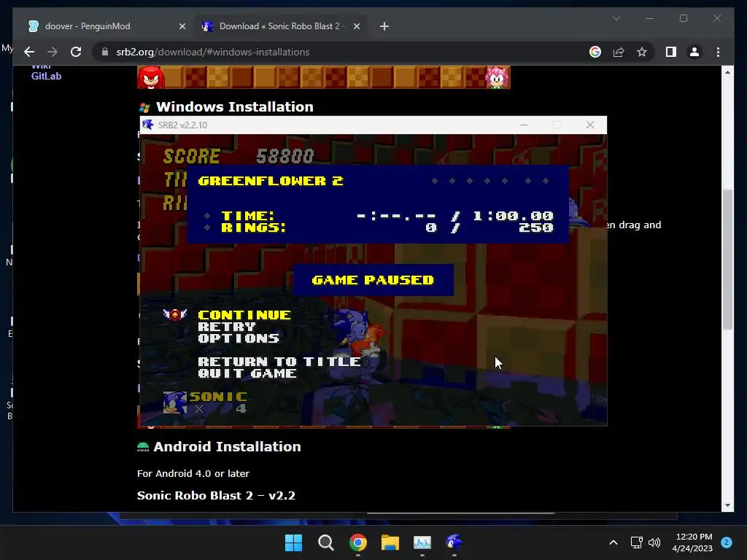Click the Sonic life icon in the game HUD
The height and width of the screenshot is (560, 747).
coord(174,402)
